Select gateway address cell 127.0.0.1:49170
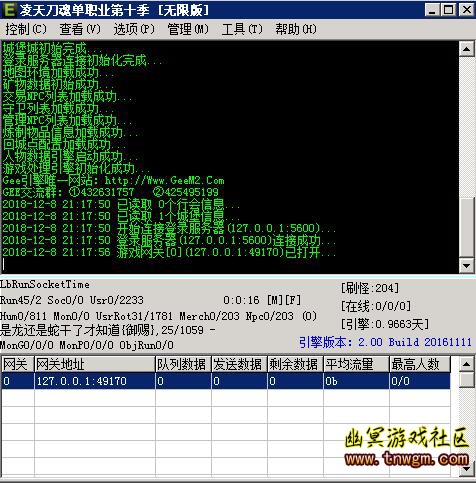Viewport: 476px width, 483px height. click(x=95, y=381)
